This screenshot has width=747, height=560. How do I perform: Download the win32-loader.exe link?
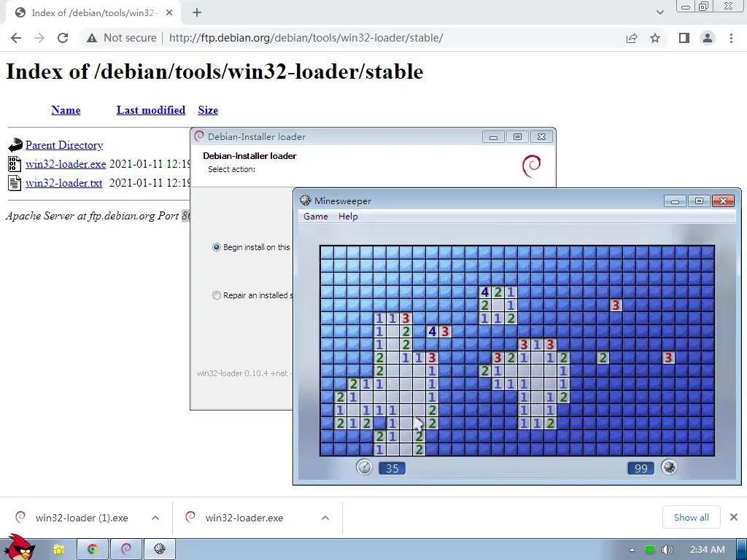(66, 164)
